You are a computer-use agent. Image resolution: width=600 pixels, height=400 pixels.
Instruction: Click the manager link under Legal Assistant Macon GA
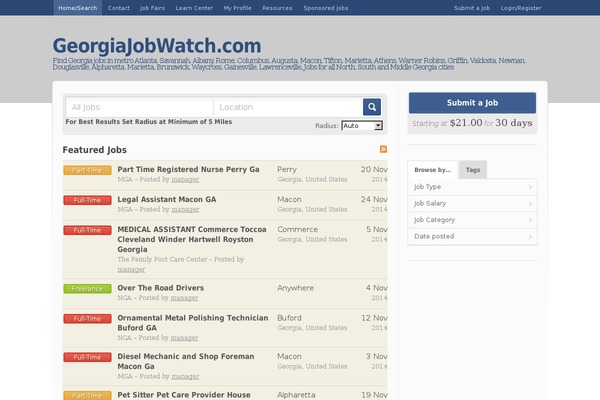(185, 209)
